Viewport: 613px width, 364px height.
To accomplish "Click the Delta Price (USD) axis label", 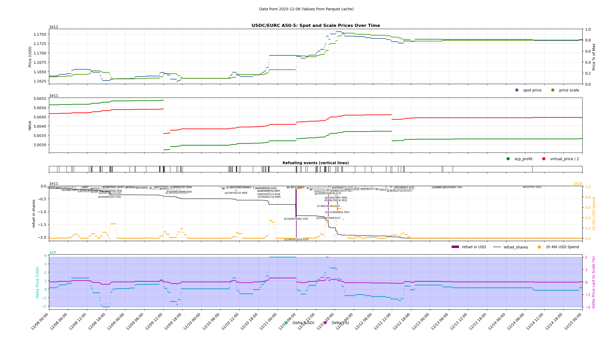I will pyautogui.click(x=38, y=282).
